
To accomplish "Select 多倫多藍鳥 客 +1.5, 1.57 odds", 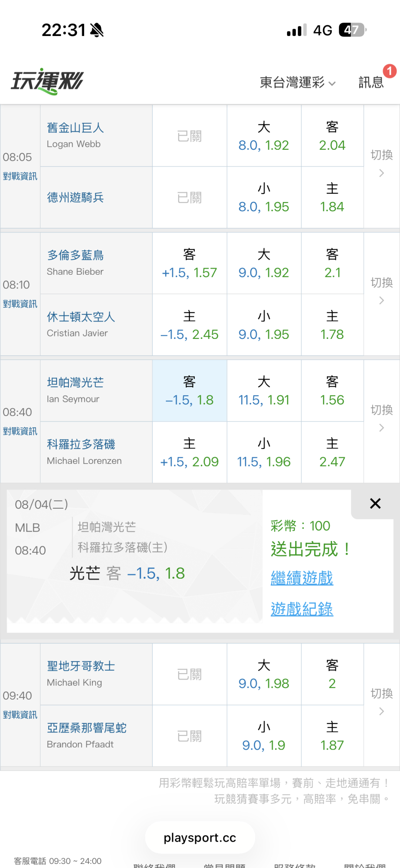I will click(x=190, y=264).
